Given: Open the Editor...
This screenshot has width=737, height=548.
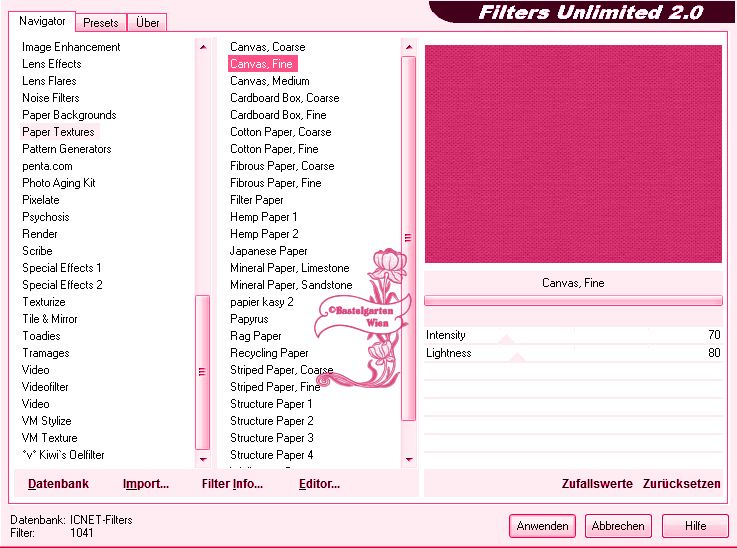Looking at the screenshot, I should 319,484.
